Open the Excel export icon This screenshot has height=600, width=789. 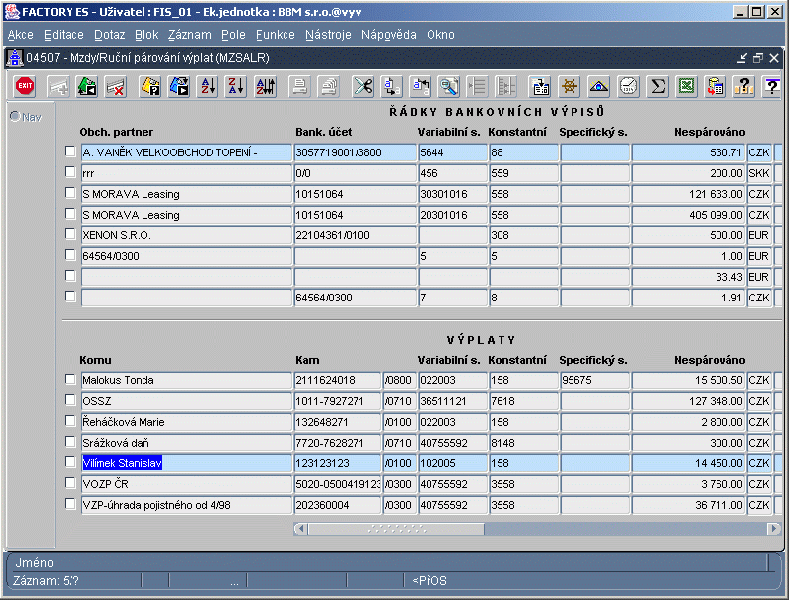(x=687, y=87)
